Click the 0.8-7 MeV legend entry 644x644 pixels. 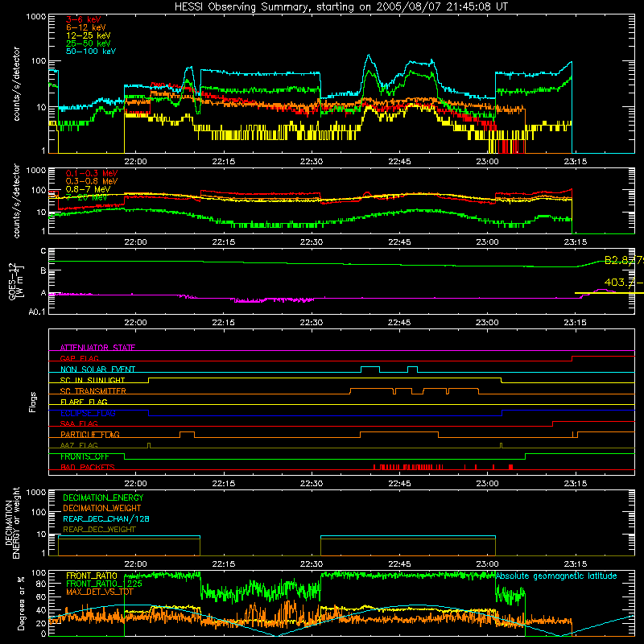click(x=89, y=189)
